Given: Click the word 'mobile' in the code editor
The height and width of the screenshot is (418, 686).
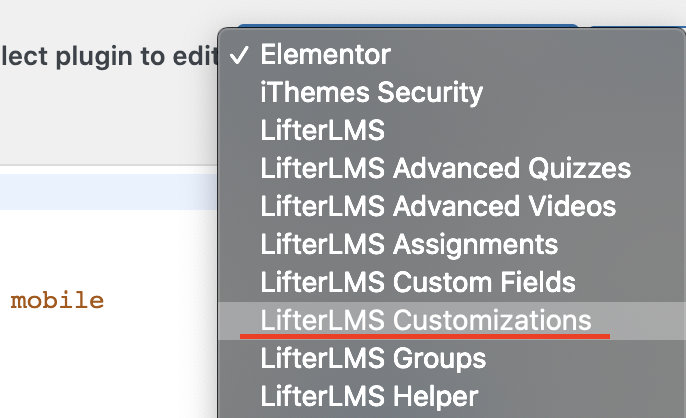Looking at the screenshot, I should coord(57,301).
